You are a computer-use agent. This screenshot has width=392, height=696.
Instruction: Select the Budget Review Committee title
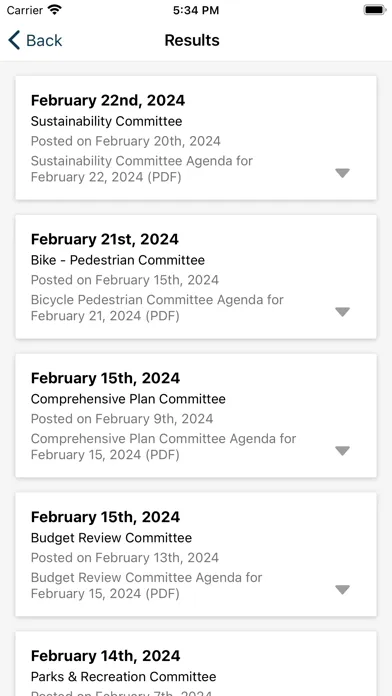(x=111, y=538)
